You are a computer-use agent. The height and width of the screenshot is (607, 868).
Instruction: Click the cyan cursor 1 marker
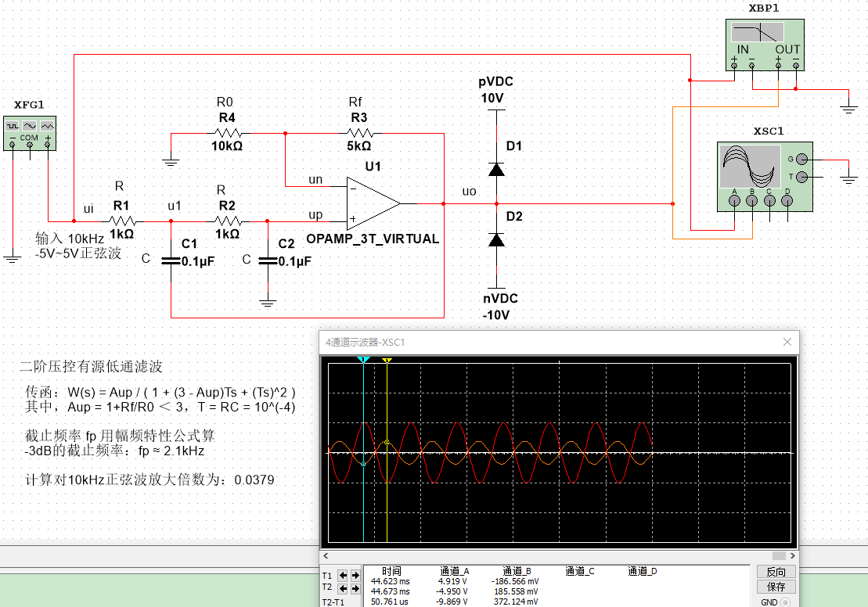[x=363, y=360]
